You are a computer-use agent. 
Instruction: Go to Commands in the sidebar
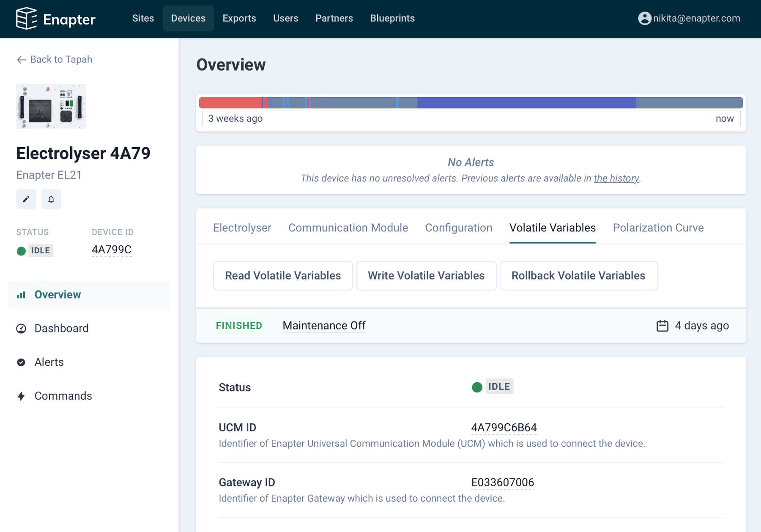[63, 396]
